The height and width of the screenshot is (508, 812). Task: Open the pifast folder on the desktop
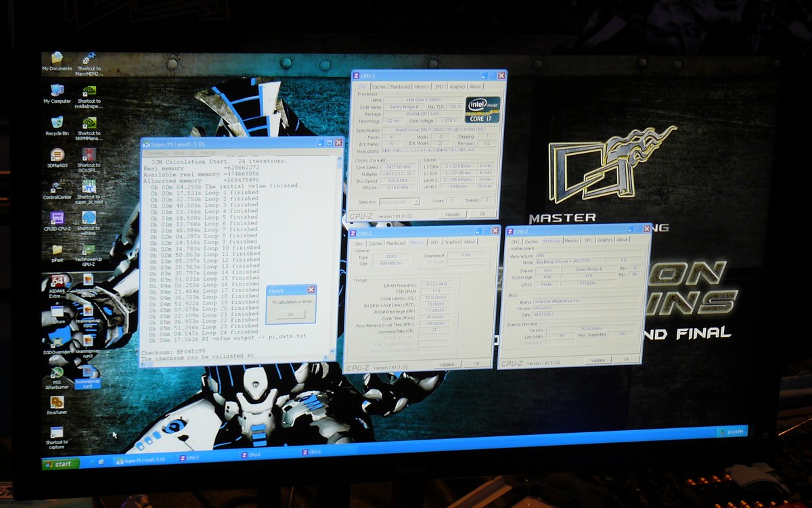(x=57, y=253)
